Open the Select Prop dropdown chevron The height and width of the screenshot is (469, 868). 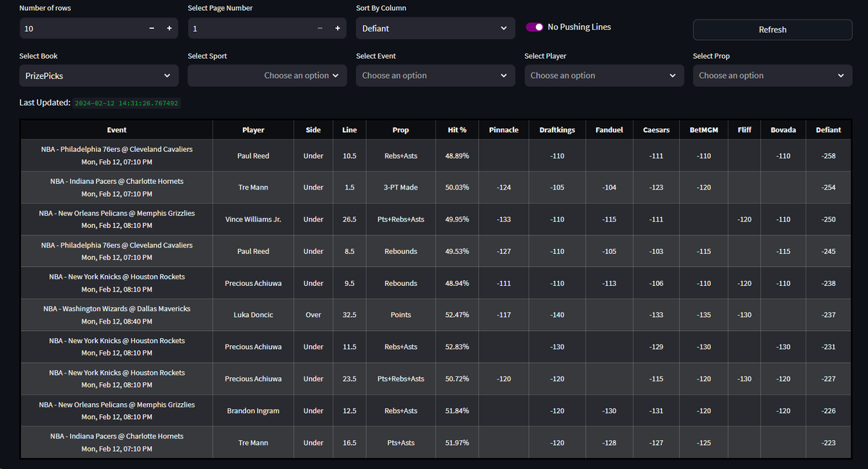tap(841, 75)
